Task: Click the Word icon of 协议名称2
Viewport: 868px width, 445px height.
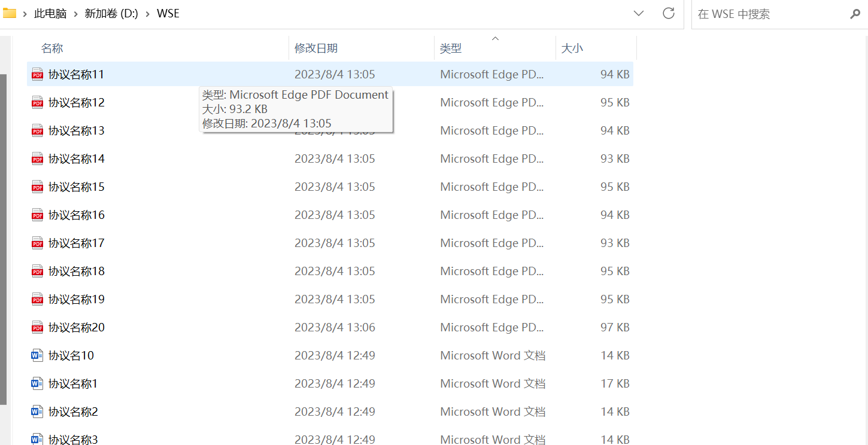Action: tap(37, 412)
